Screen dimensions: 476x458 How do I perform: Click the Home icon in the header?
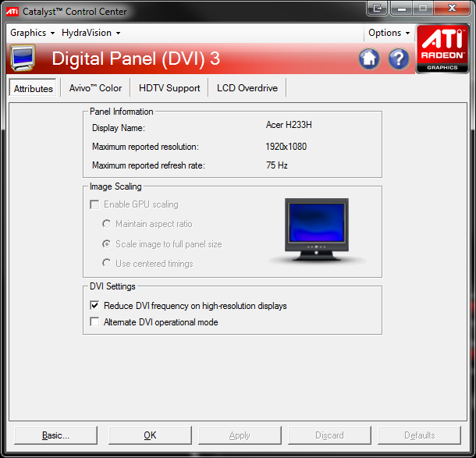click(x=370, y=59)
